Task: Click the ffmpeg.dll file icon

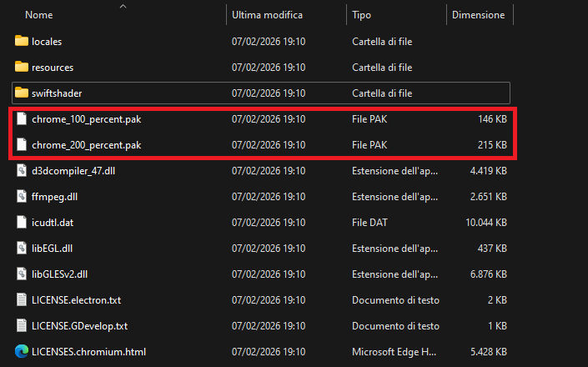Action: pyautogui.click(x=23, y=197)
